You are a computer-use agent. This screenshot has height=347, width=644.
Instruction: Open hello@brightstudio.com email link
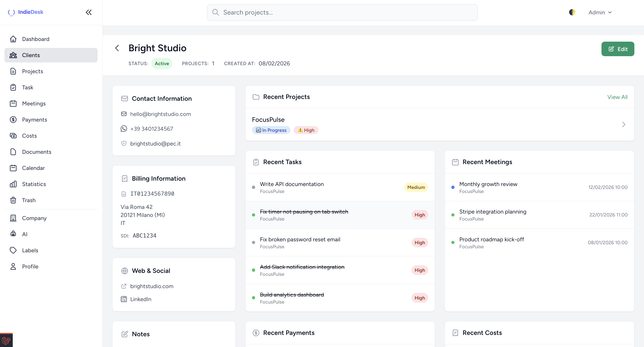[160, 114]
